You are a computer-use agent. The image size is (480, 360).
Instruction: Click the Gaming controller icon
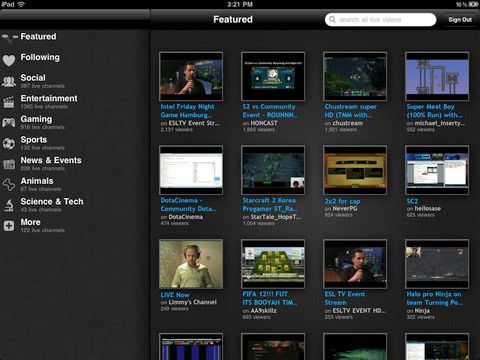click(9, 123)
